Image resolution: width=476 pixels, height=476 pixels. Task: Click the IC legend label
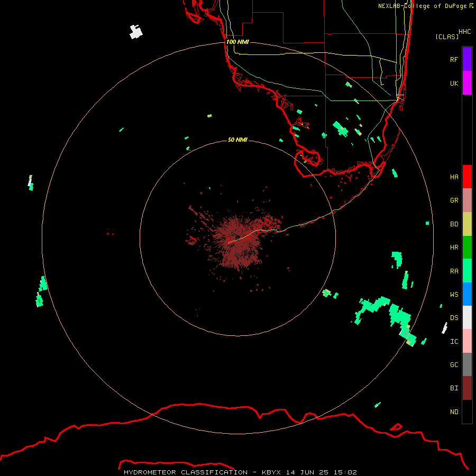[454, 342]
